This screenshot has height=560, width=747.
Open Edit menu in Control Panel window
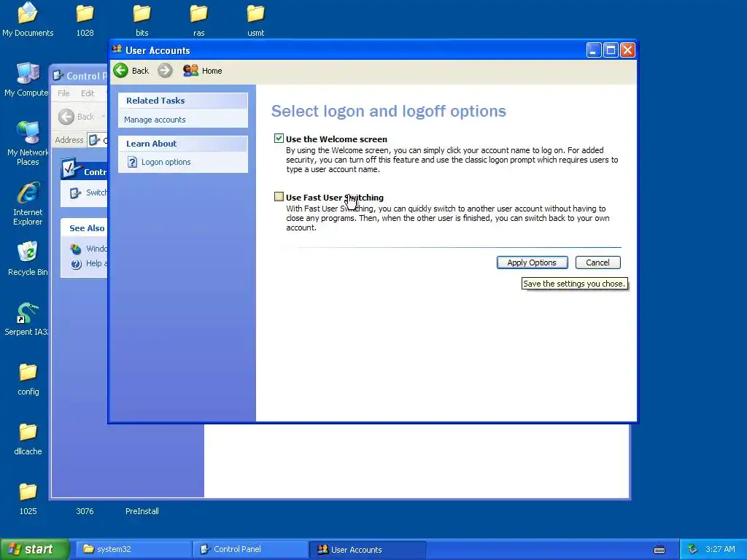(88, 93)
